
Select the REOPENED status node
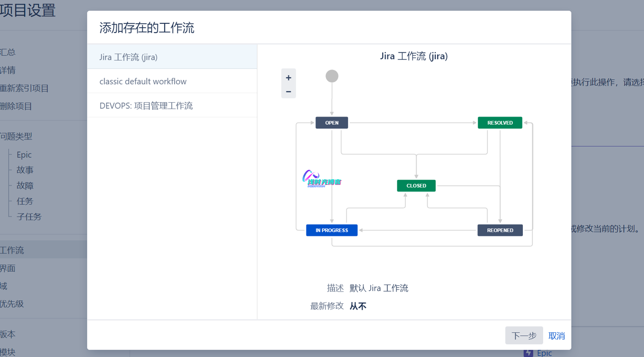coord(500,230)
